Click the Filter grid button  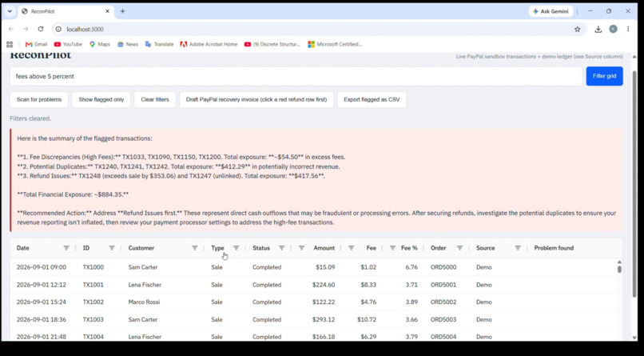[604, 76]
